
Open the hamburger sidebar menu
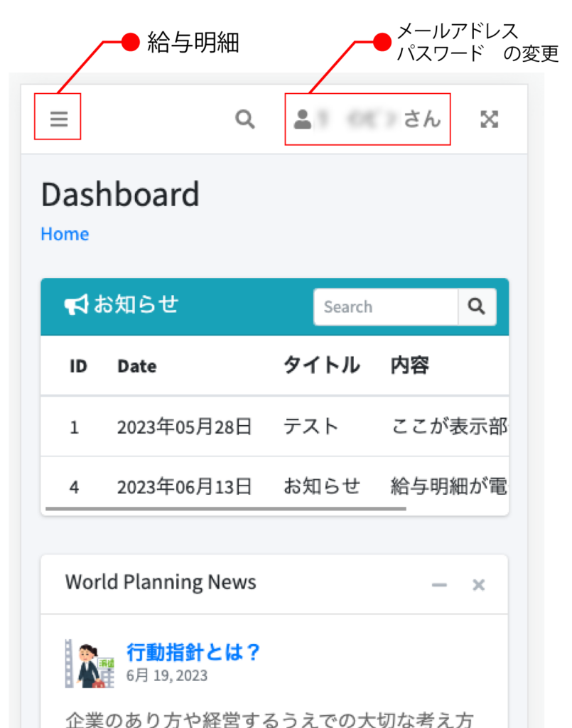click(58, 119)
